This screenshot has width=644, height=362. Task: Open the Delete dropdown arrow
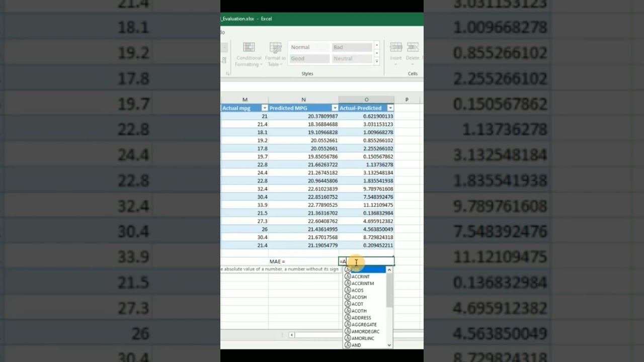pyautogui.click(x=413, y=64)
